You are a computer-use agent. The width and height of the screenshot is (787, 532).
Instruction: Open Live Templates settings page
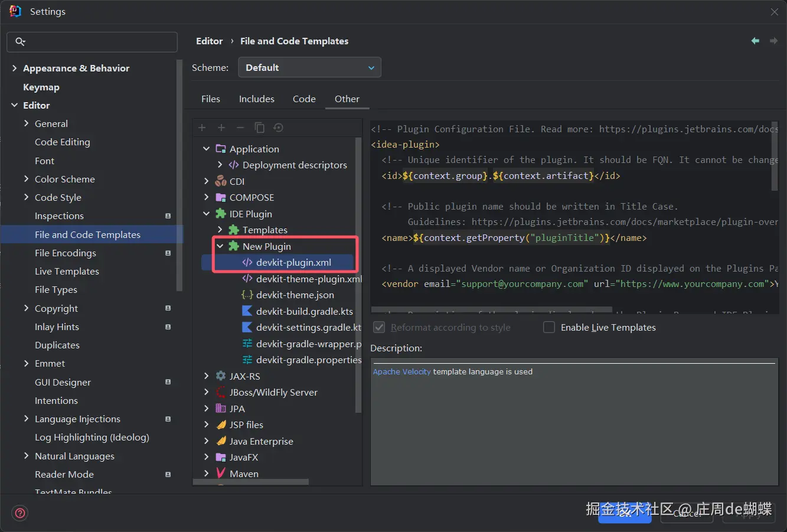pyautogui.click(x=67, y=271)
